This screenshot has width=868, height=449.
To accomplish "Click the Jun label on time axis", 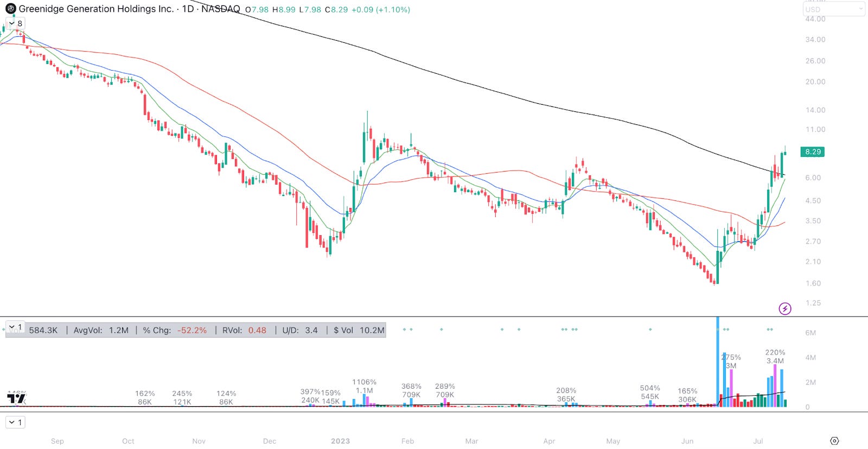I will (687, 441).
